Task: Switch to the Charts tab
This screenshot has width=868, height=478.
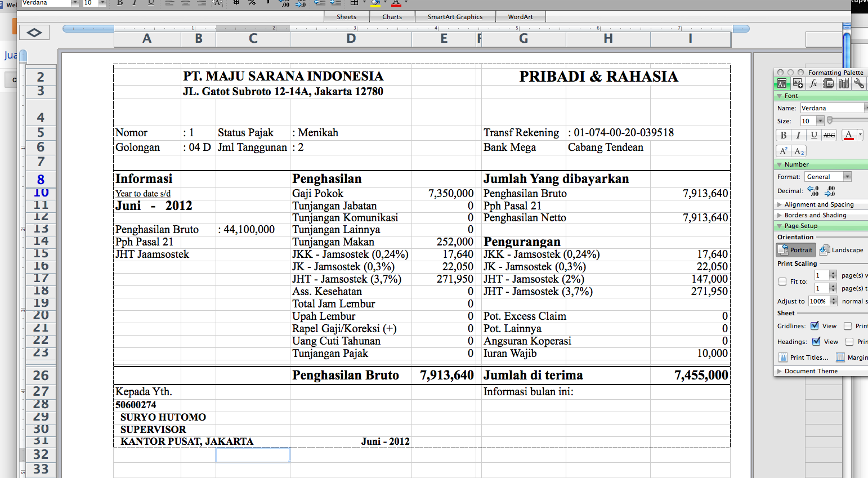Action: pyautogui.click(x=392, y=17)
